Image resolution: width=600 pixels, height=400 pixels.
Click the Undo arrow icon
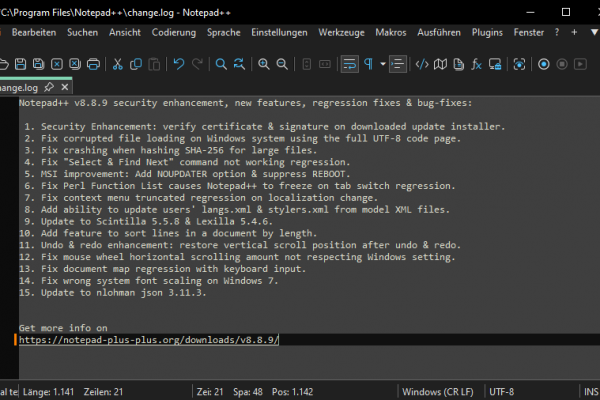coord(179,64)
